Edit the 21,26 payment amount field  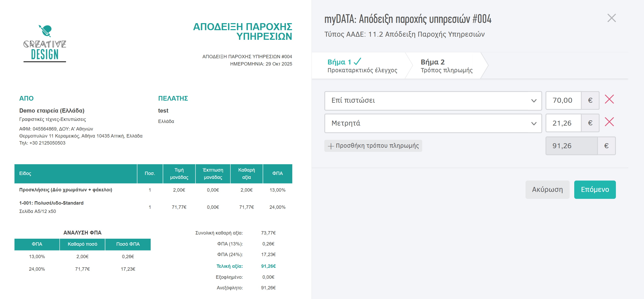pyautogui.click(x=563, y=123)
